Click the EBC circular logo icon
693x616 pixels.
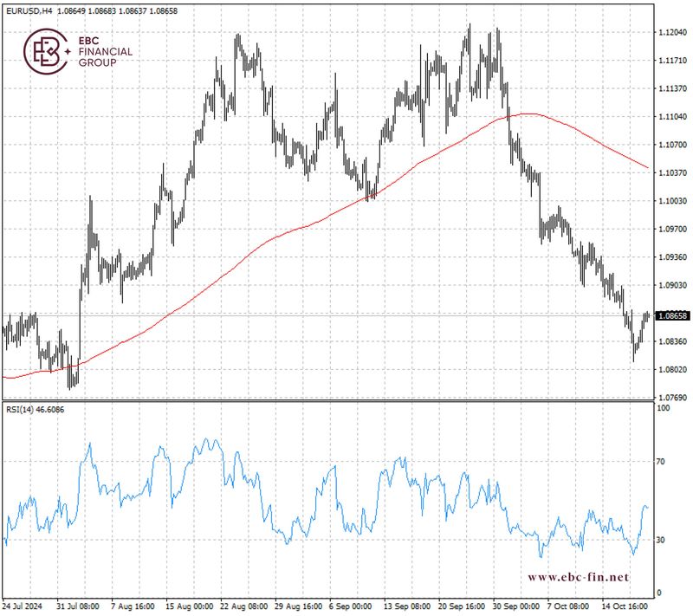[44, 52]
